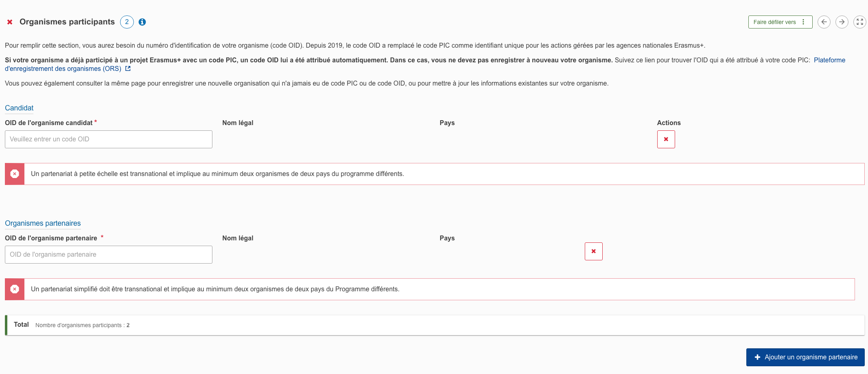
Task: Click the error icon on 'partenariat simplifié' alert
Action: 15,289
